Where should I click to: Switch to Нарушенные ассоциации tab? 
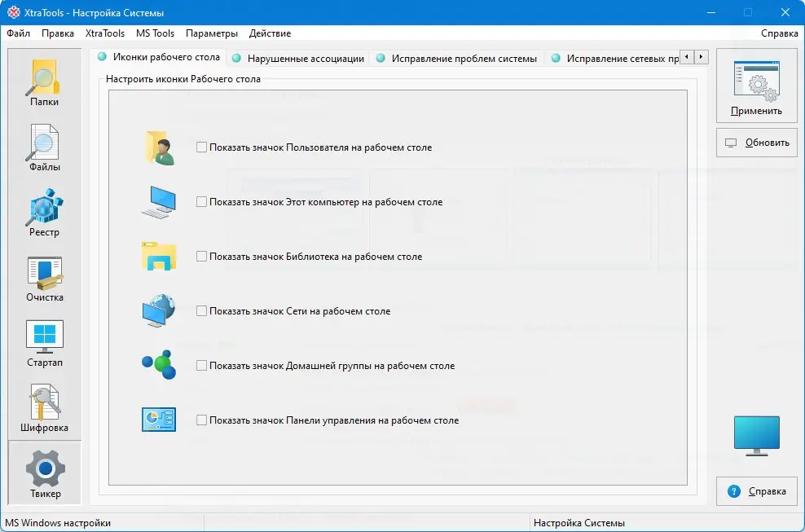coord(297,59)
